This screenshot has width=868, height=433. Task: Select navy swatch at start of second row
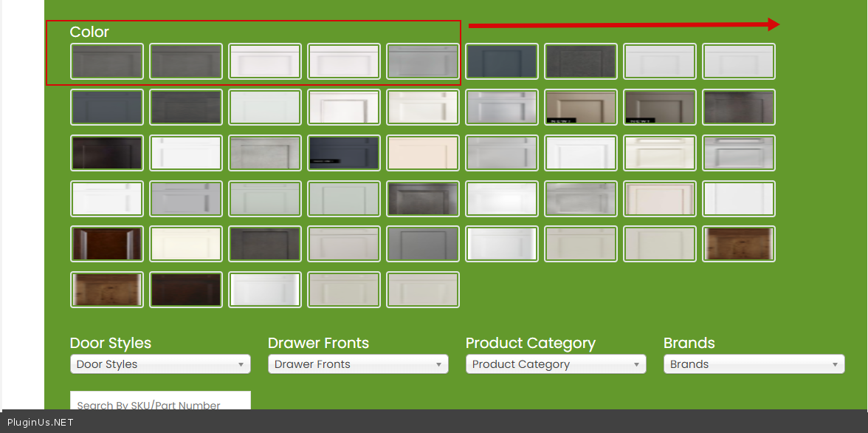(x=107, y=107)
